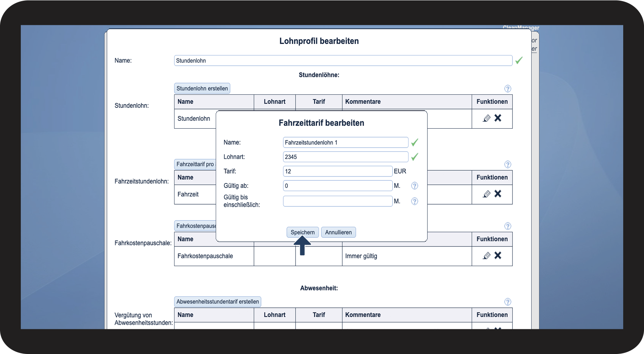This screenshot has width=644, height=354.
Task: Focus the empty Gültig bis einschließlich field
Action: tap(338, 201)
